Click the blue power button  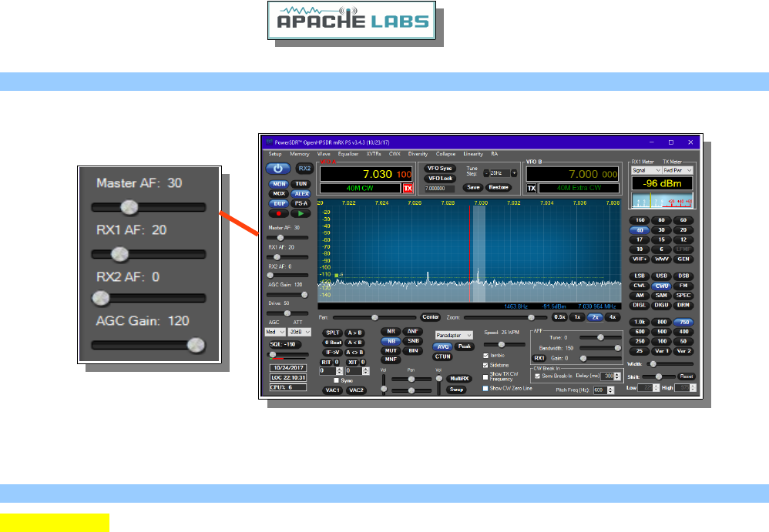(x=278, y=169)
